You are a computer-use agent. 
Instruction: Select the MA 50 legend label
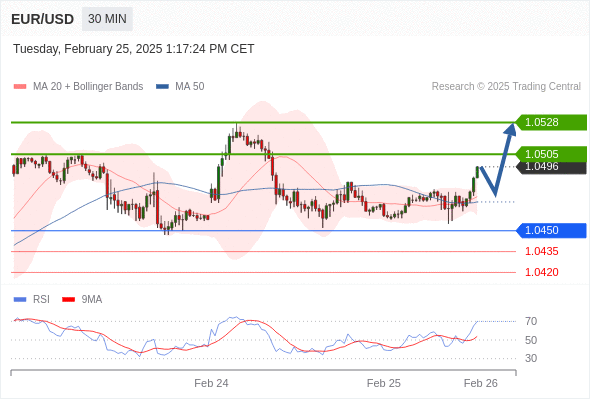point(190,87)
